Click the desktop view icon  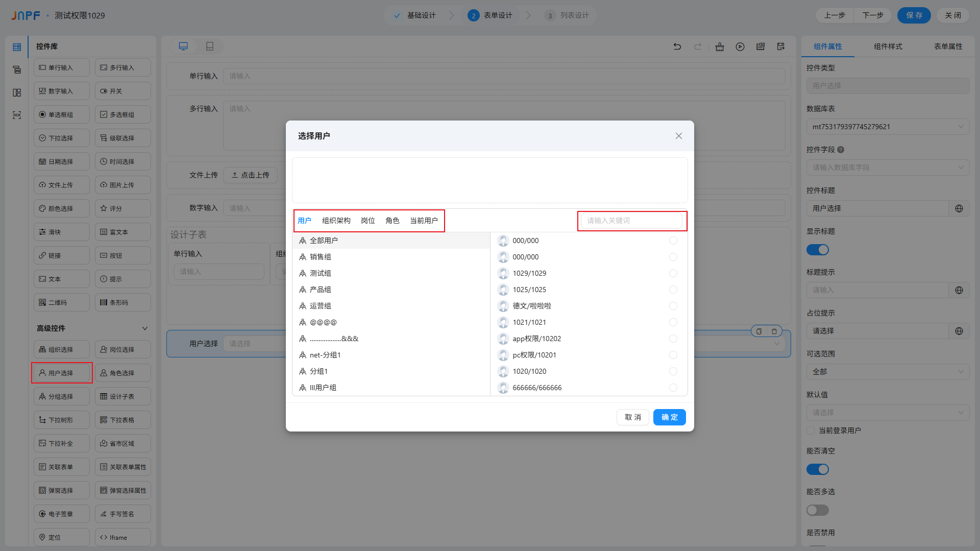pyautogui.click(x=183, y=46)
